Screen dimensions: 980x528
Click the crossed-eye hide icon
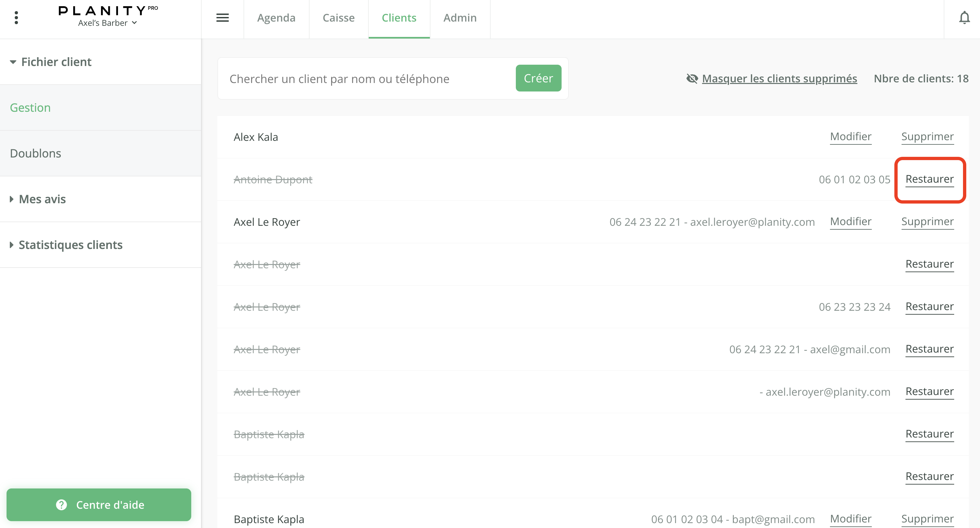point(692,79)
